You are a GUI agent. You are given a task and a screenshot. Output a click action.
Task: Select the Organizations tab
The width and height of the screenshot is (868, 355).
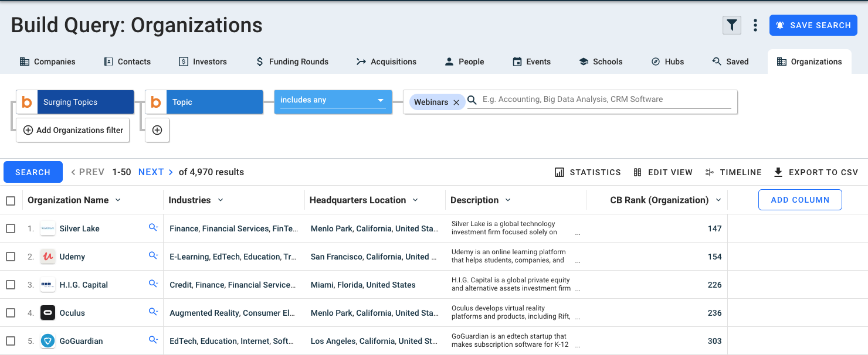point(809,62)
